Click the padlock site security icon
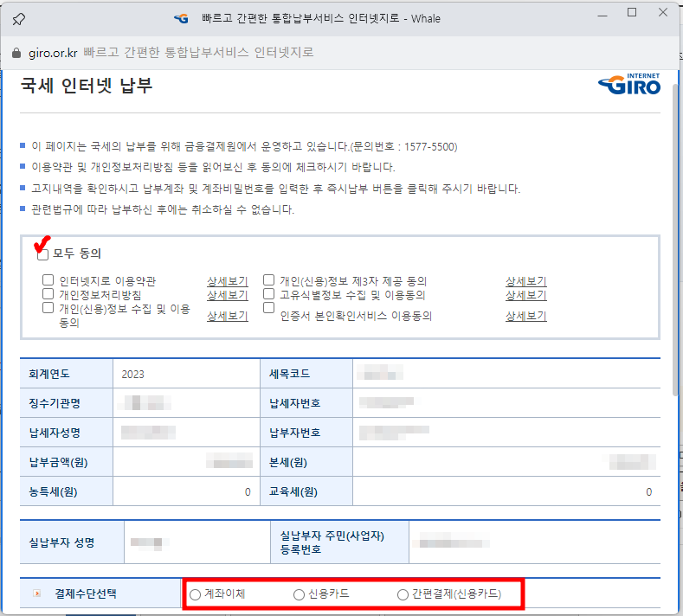The height and width of the screenshot is (616, 683). pyautogui.click(x=16, y=53)
